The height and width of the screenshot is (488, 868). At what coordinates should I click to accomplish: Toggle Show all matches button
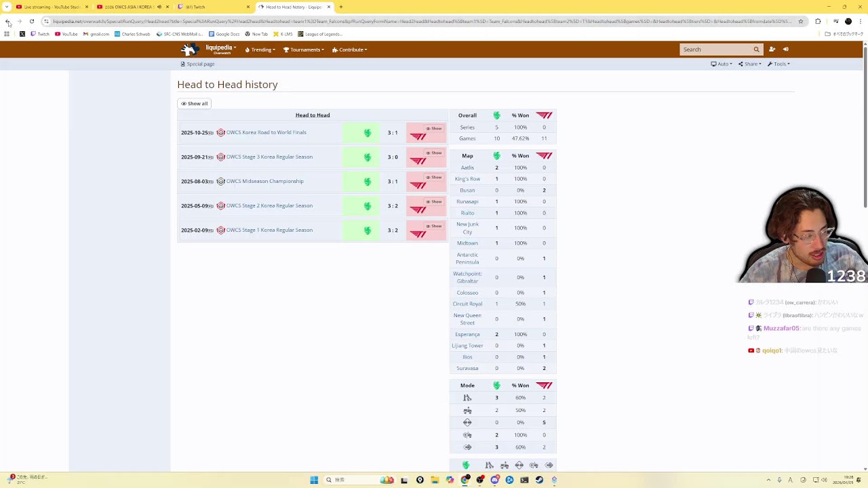tap(194, 104)
